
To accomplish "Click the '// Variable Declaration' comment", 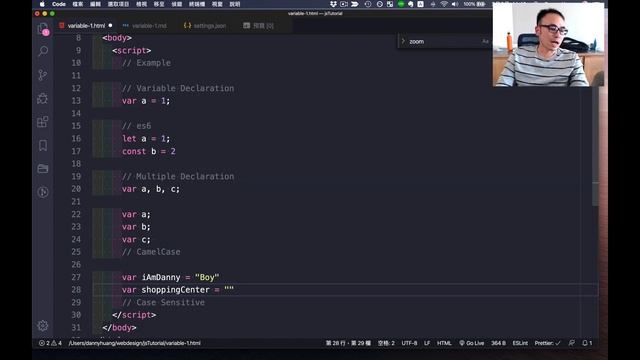I will 178,88.
